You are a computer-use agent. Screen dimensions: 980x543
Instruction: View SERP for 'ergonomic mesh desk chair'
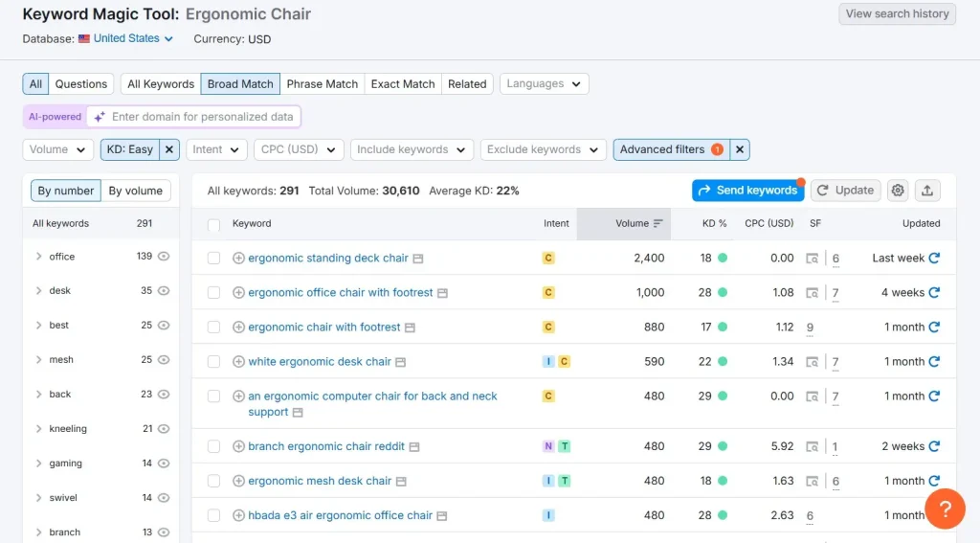pos(812,481)
